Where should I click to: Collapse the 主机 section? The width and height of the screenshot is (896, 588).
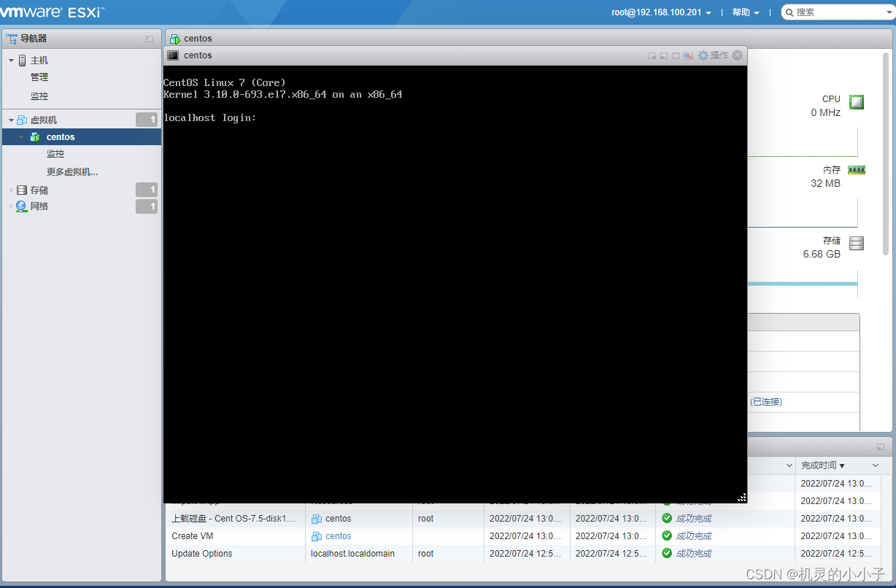10,60
